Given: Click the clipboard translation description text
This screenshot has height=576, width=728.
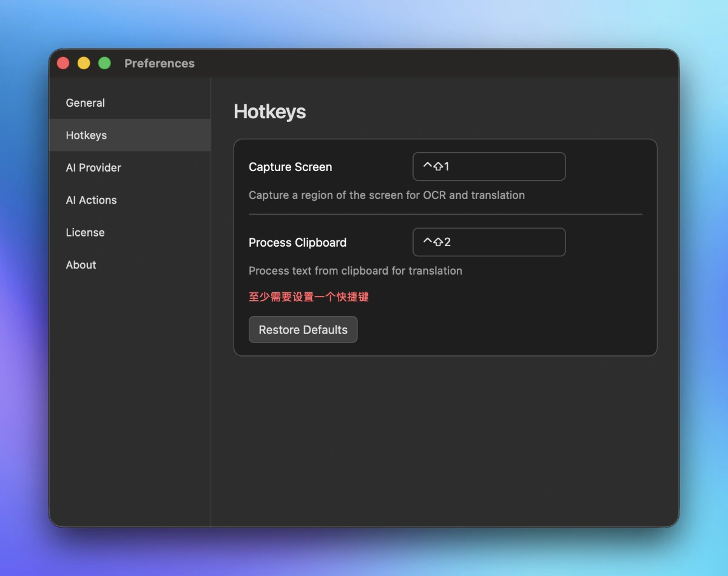Looking at the screenshot, I should pos(355,271).
